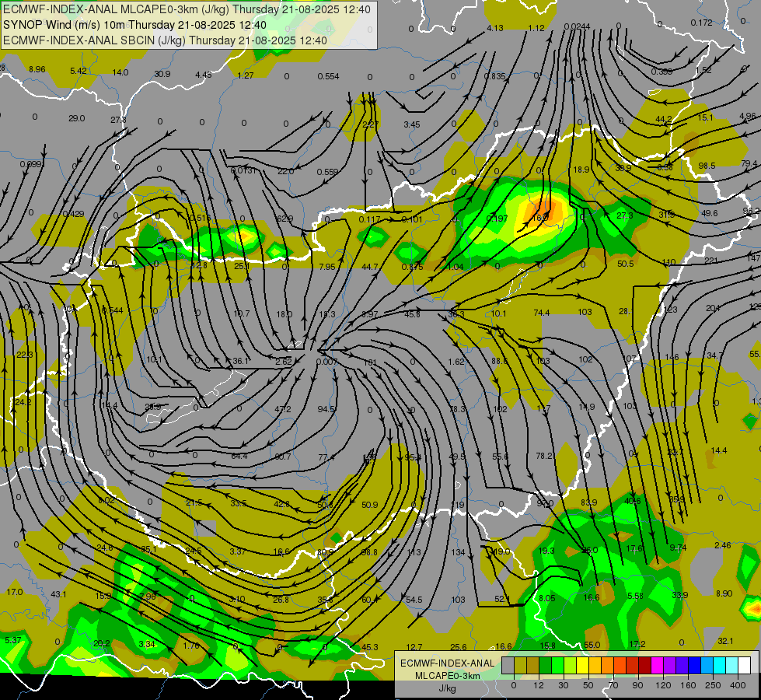Image resolution: width=761 pixels, height=700 pixels.
Task: Click the map value 4.13
Action: pos(495,28)
